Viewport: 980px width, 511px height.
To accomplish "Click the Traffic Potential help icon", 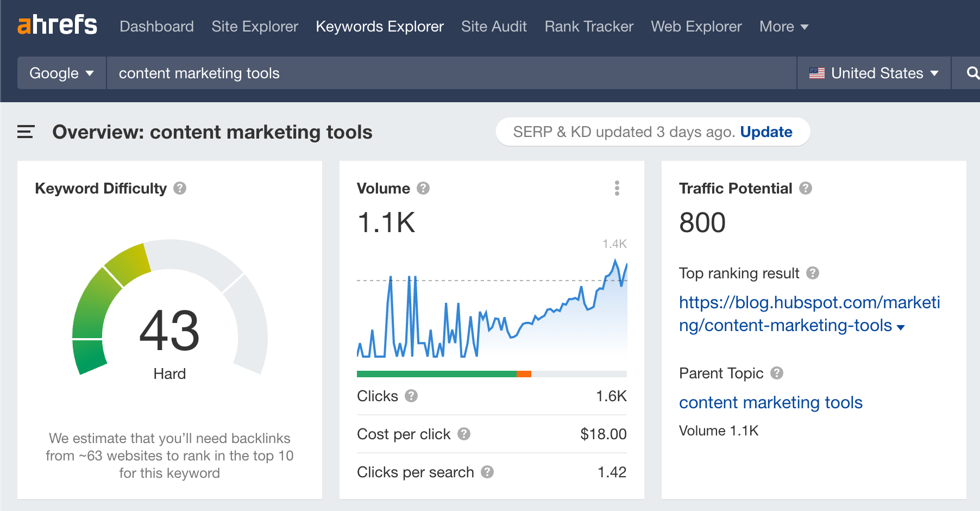I will point(806,188).
